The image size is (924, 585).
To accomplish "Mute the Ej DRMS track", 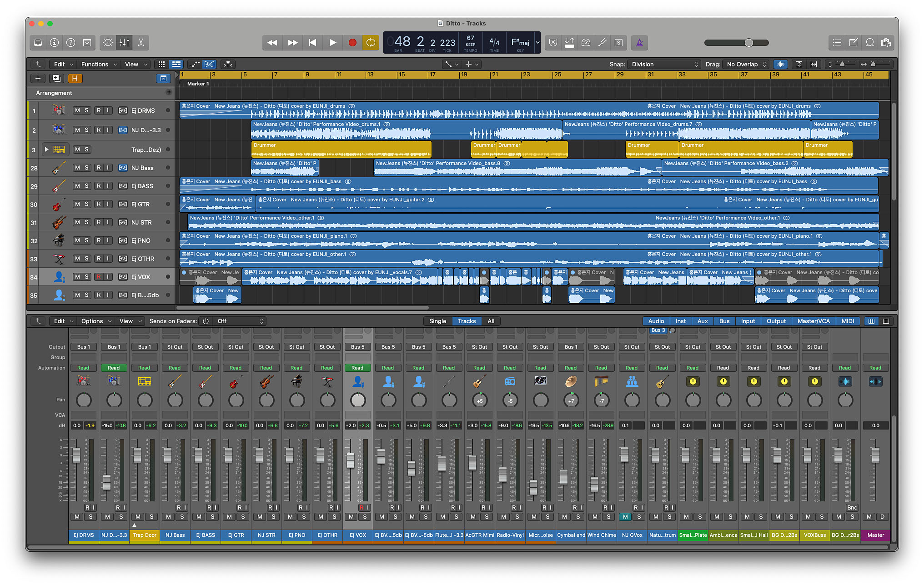I will pos(77,110).
